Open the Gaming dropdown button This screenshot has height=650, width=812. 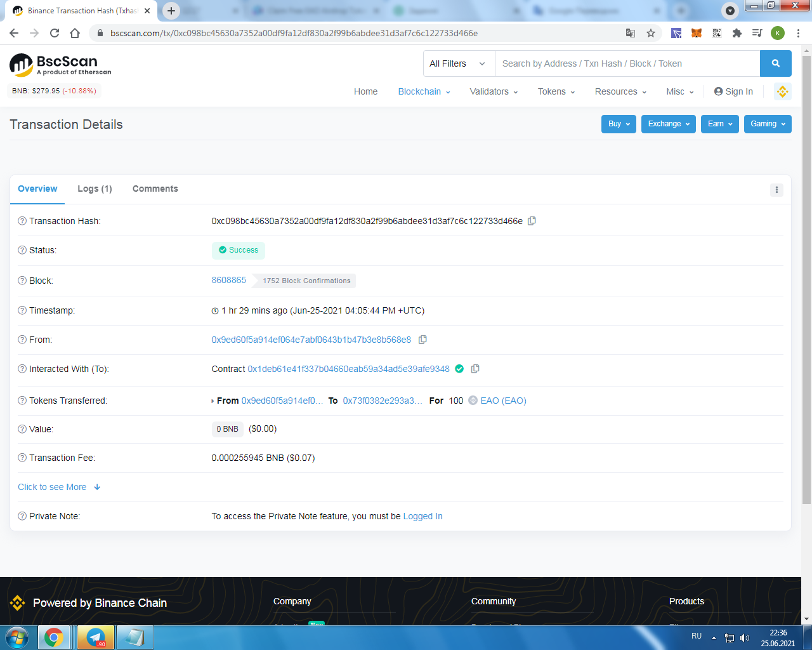[768, 124]
